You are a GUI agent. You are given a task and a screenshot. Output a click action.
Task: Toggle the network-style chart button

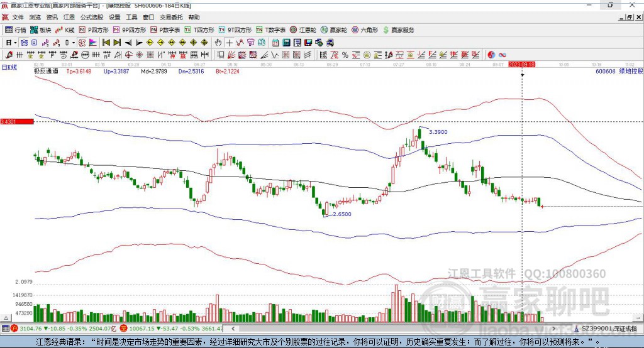24,43
